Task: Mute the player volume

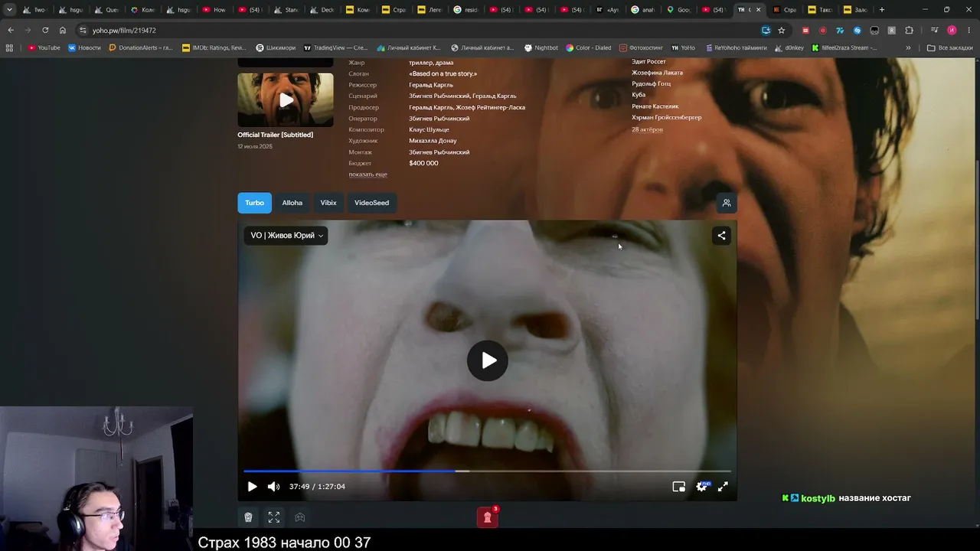Action: (273, 487)
